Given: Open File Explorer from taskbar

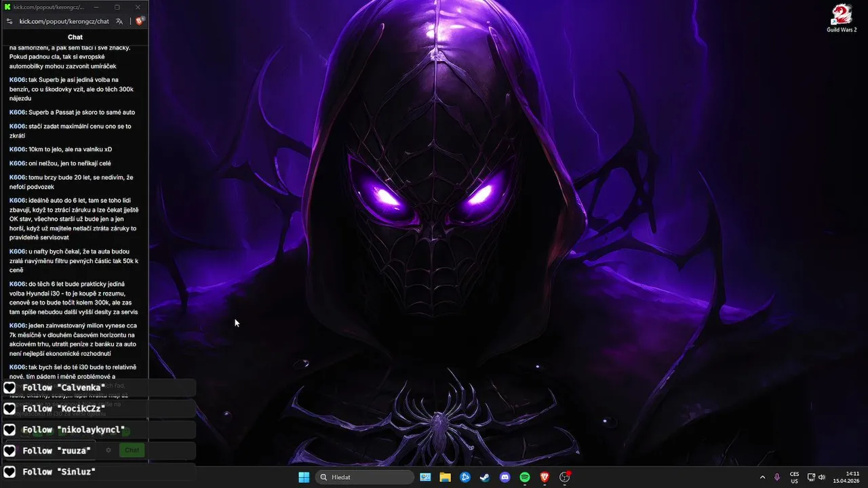Looking at the screenshot, I should 445,477.
